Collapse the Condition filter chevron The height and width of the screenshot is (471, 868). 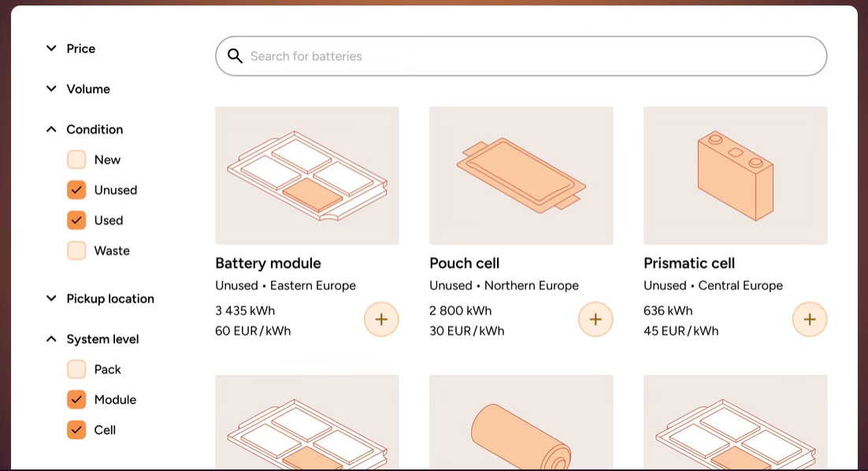click(x=51, y=129)
